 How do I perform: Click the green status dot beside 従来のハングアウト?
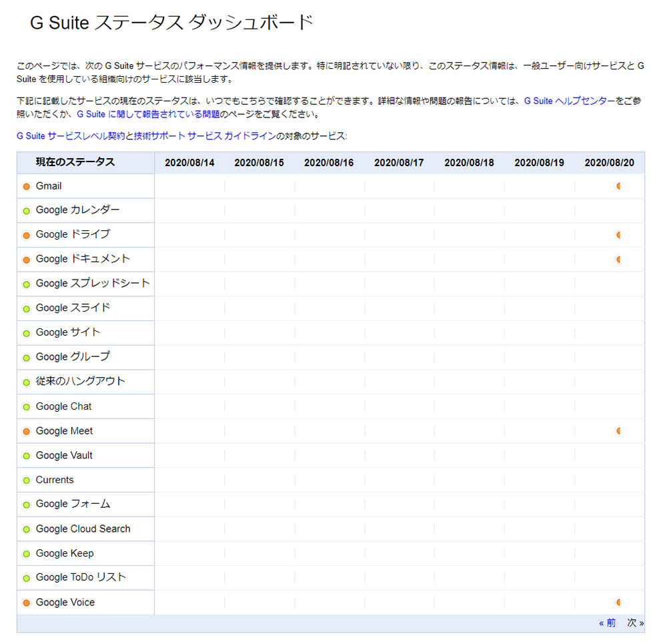point(27,382)
